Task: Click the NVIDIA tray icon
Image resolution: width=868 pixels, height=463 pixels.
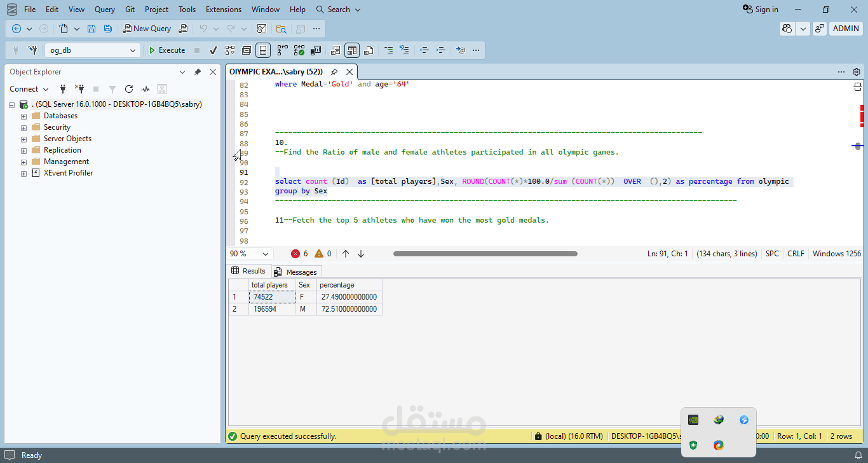Action: pos(693,420)
